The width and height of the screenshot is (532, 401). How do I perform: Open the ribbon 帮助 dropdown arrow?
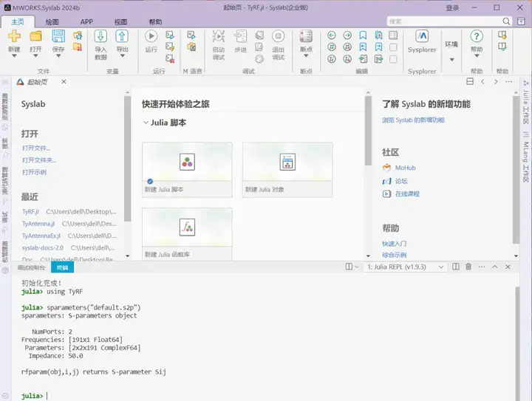pos(477,56)
